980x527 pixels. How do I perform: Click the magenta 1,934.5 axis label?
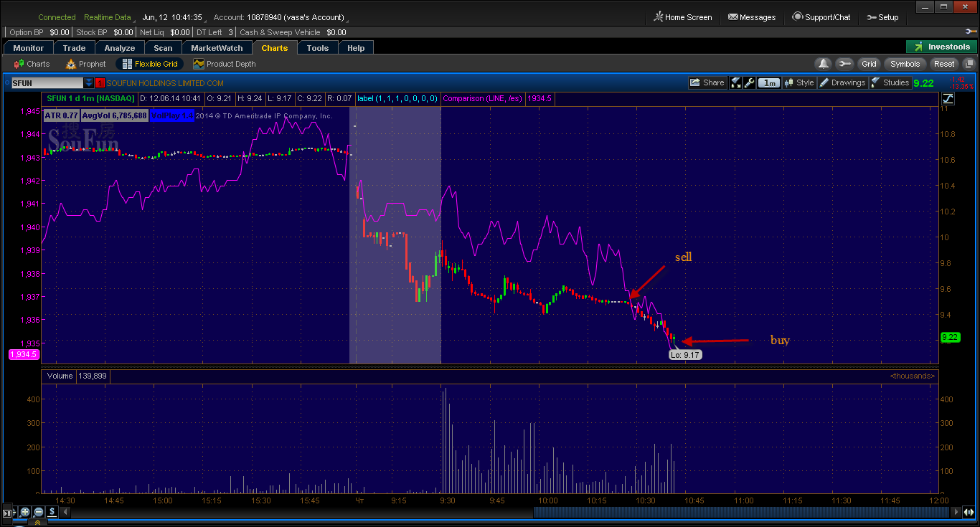24,354
